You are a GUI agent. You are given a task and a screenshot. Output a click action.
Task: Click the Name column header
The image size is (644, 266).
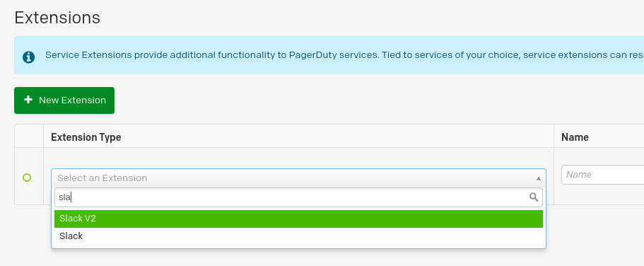pos(575,137)
